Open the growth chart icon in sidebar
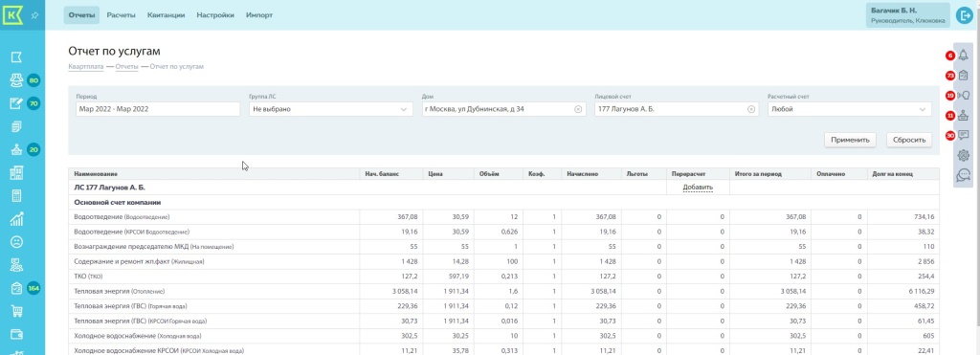 [x=17, y=219]
